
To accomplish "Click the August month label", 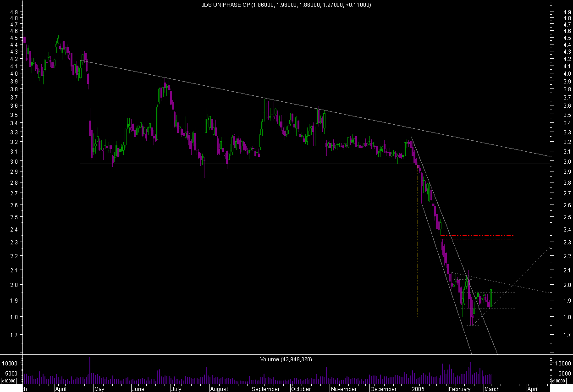I will 219,389.
